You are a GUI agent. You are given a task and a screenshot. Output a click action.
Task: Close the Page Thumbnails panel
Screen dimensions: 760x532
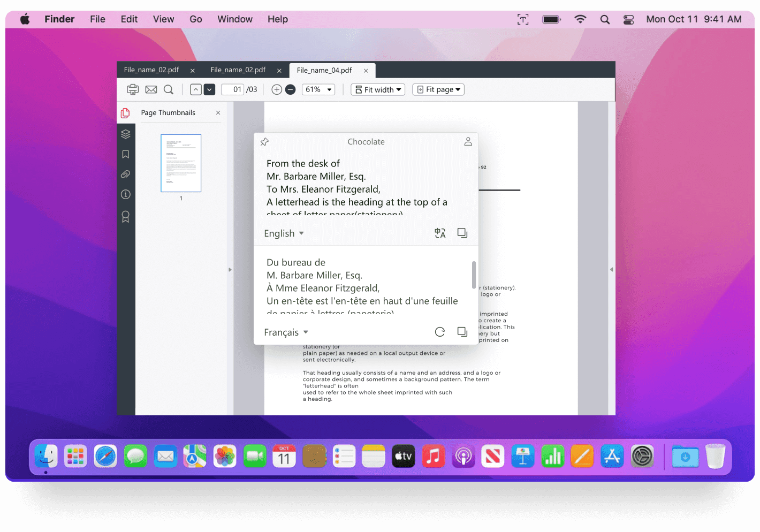pos(218,112)
